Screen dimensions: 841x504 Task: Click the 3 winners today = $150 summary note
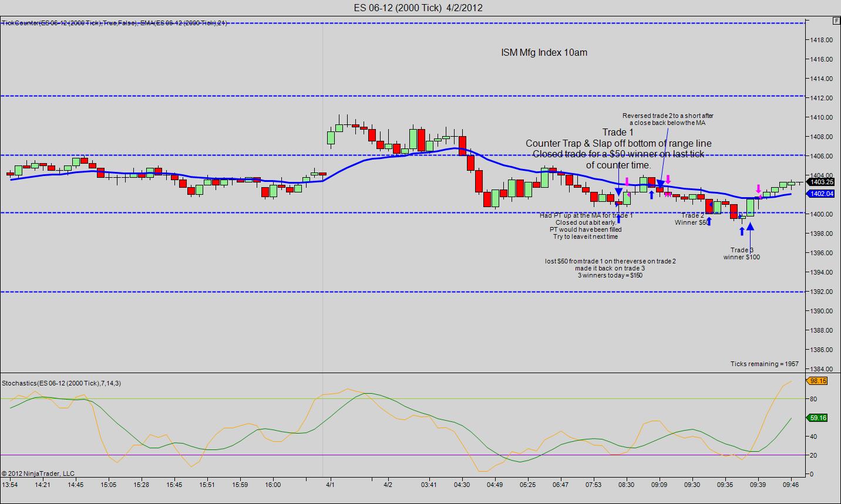610,275
